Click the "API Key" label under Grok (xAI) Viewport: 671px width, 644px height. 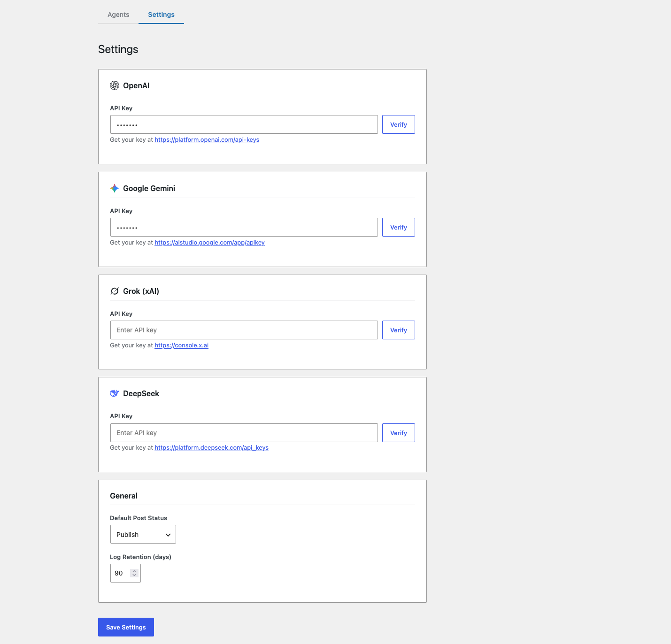(121, 314)
